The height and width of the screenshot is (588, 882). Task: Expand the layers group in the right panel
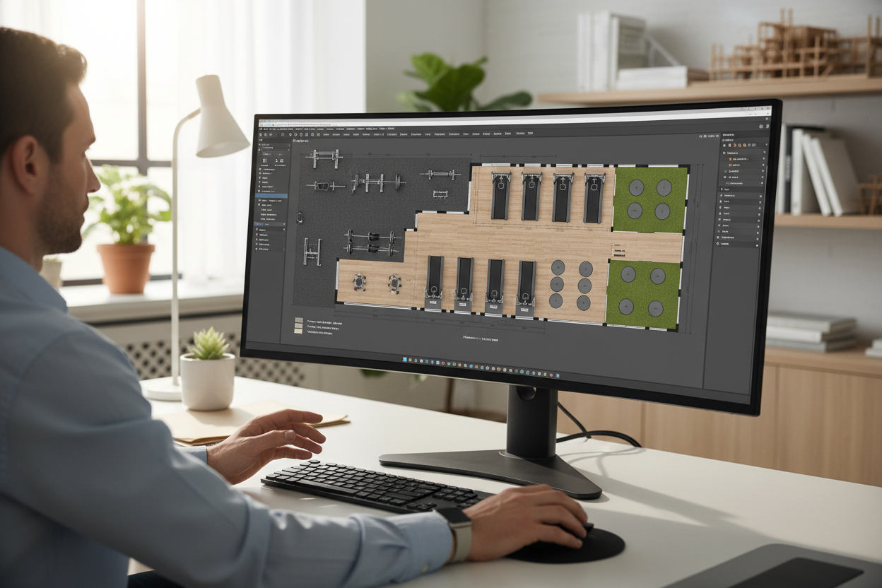click(723, 153)
